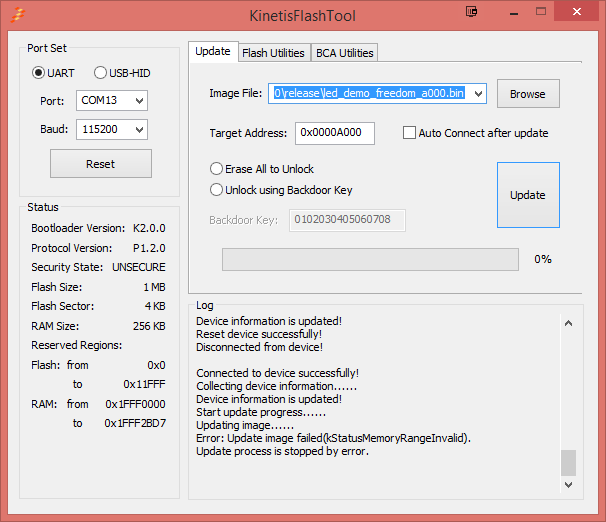The height and width of the screenshot is (522, 606).
Task: Click 'Updating image......' log line
Action: coord(245,425)
